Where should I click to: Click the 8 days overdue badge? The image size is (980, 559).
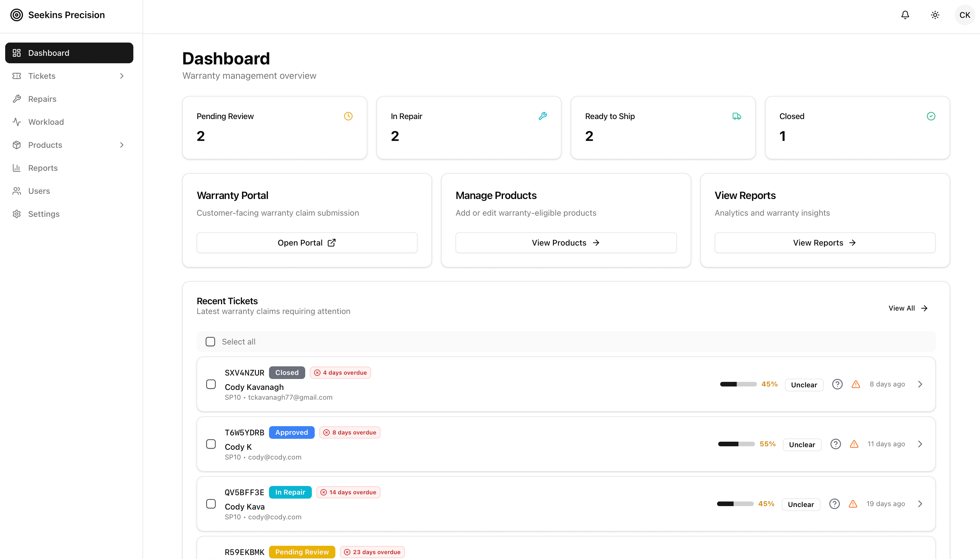coord(349,432)
